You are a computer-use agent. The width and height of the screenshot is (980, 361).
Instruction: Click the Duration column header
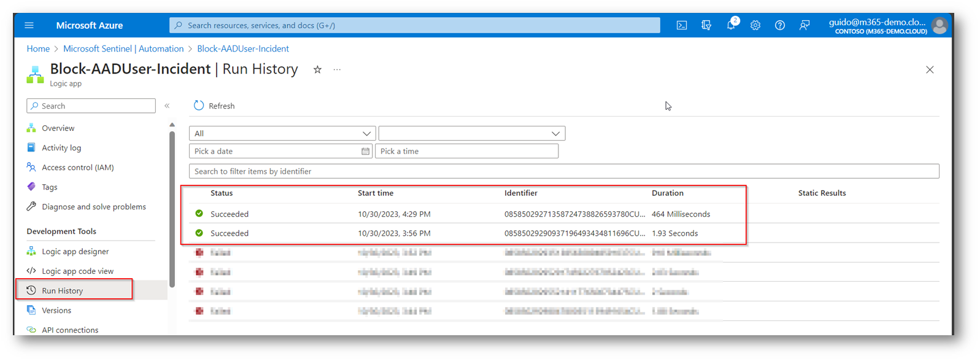coord(668,193)
